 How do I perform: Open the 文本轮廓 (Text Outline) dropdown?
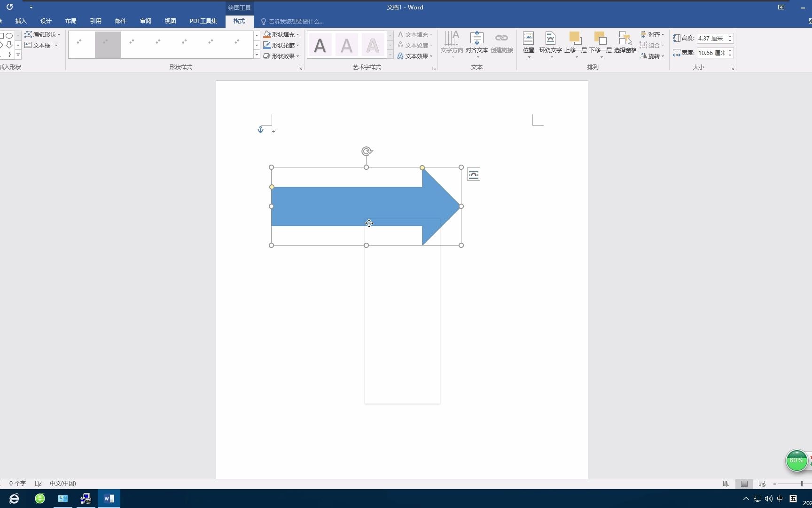tap(415, 45)
